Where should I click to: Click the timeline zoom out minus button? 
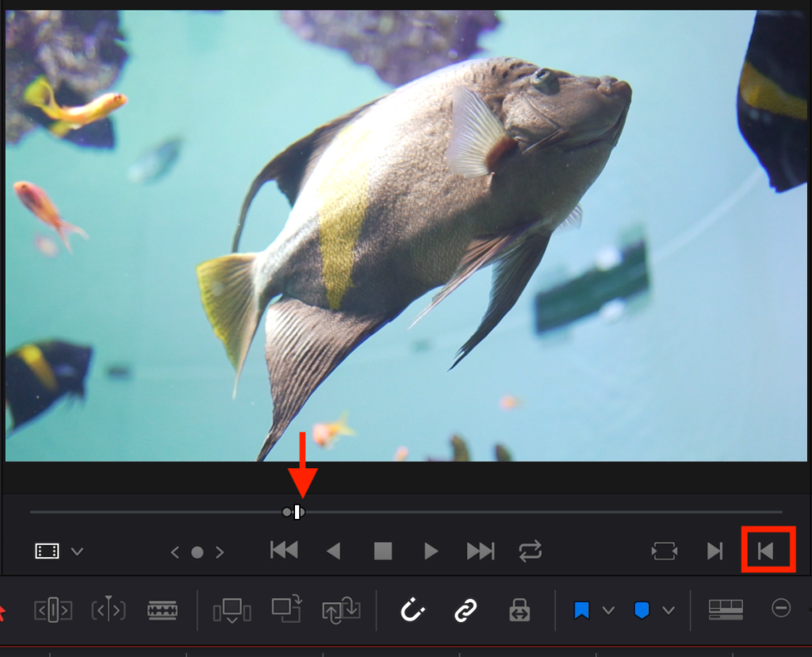(781, 608)
